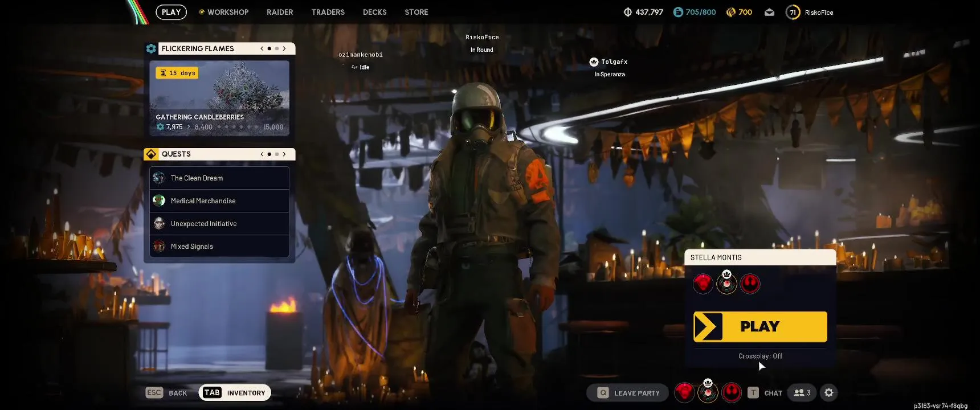The height and width of the screenshot is (410, 980).
Task: Click the Leave Party button
Action: coord(627,392)
